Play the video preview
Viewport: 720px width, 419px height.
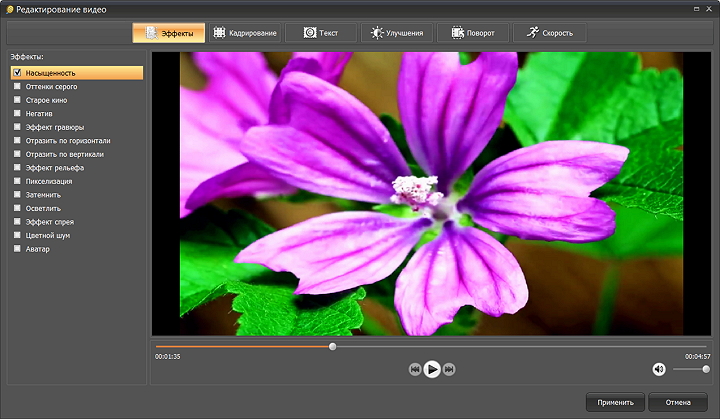click(432, 369)
